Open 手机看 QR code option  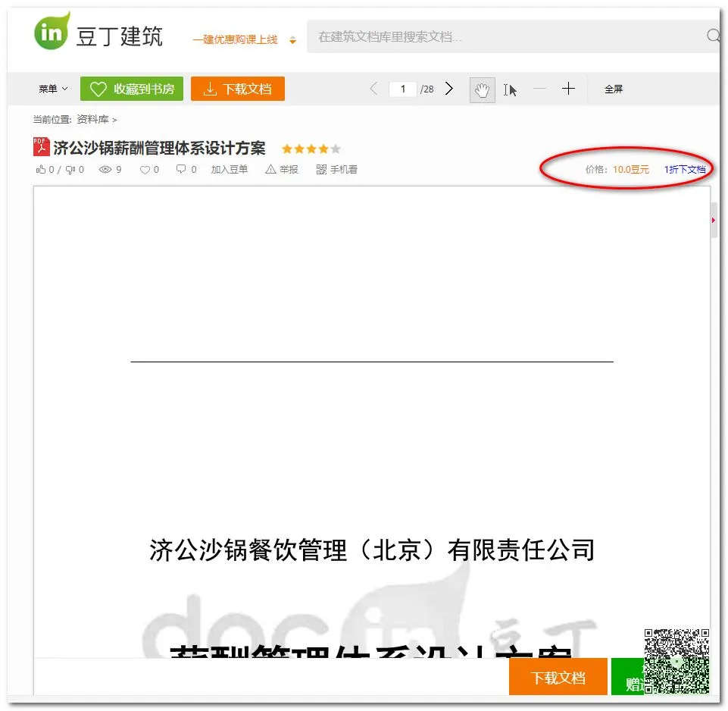336,169
